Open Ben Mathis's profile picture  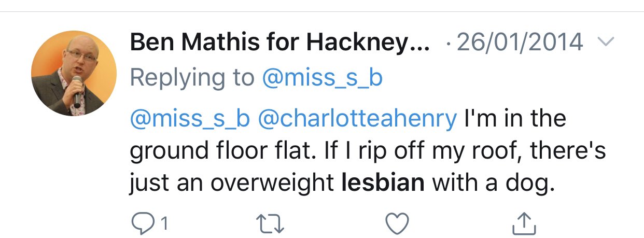tap(74, 73)
